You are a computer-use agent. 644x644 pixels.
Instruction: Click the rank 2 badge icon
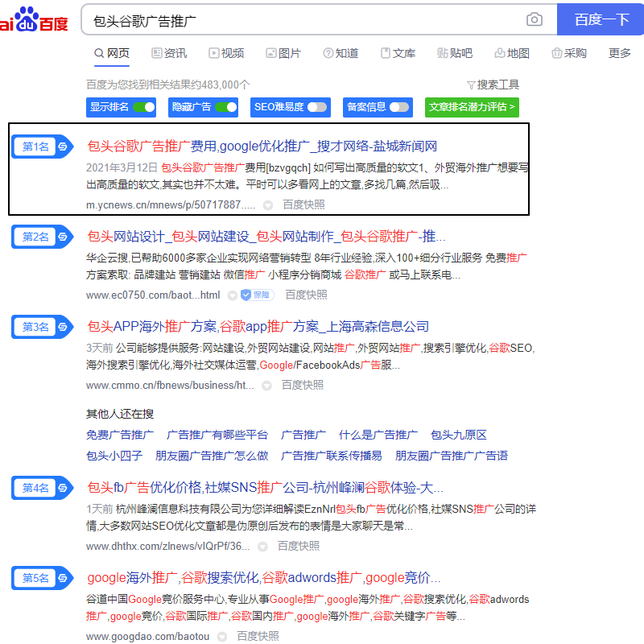pyautogui.click(x=43, y=237)
